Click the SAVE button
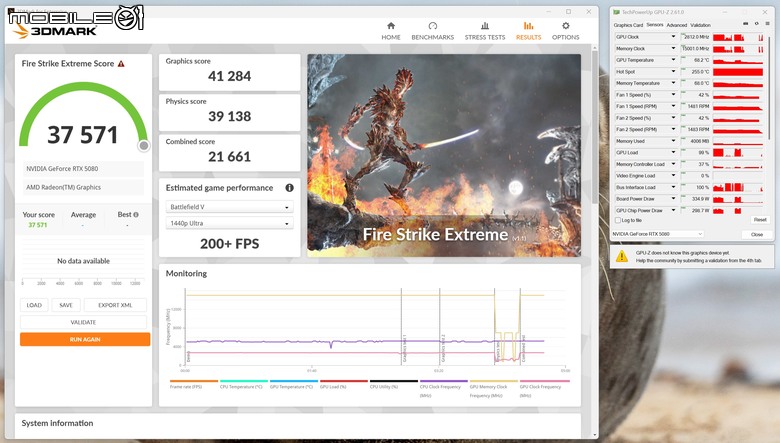The width and height of the screenshot is (780, 443). click(x=66, y=305)
